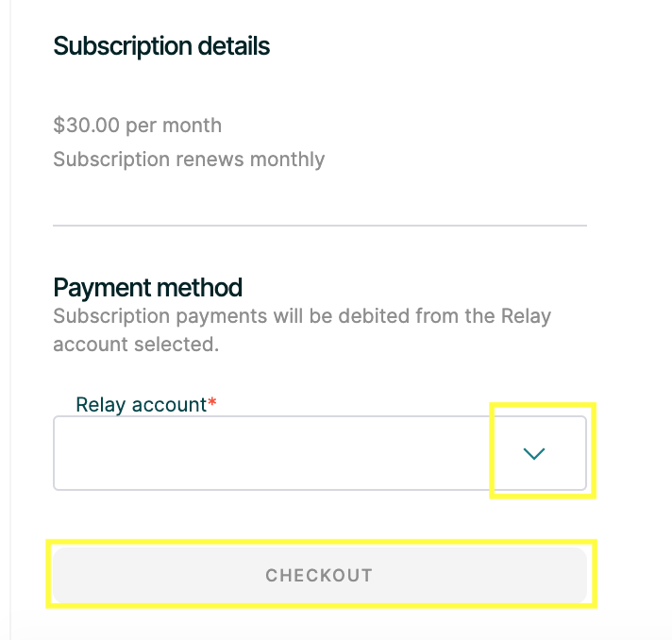Click the CHECKOUT button

coord(319,575)
